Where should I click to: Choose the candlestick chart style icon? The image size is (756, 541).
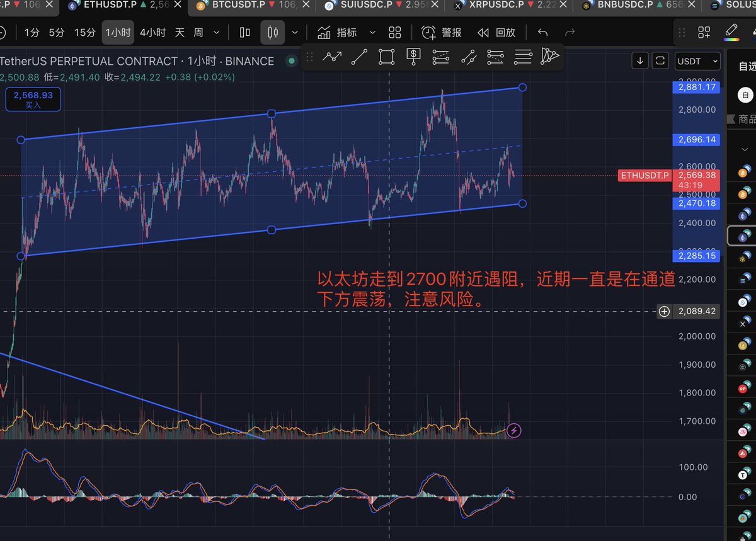click(273, 32)
